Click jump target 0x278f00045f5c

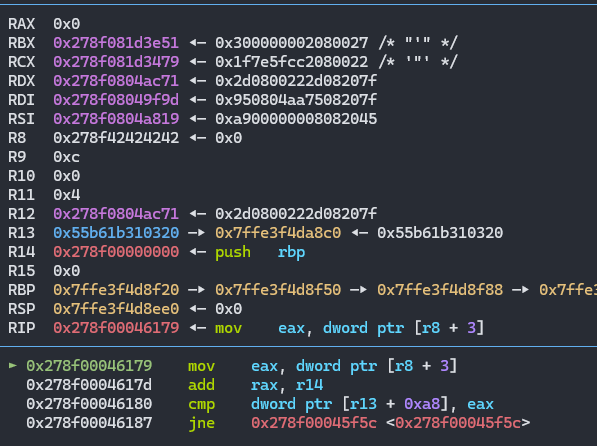click(314, 423)
